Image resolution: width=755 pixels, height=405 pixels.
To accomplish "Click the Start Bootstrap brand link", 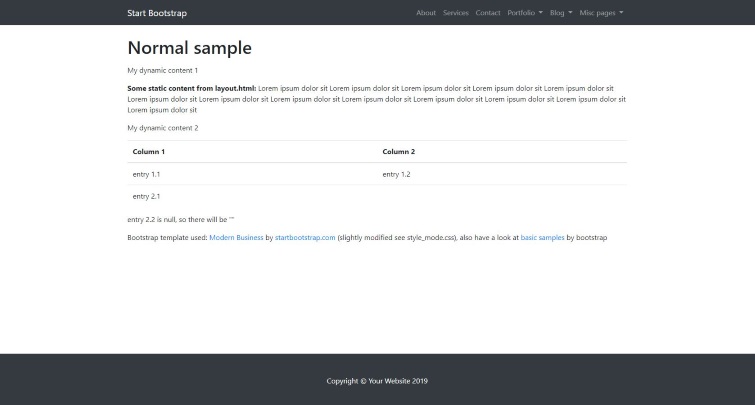I will coord(157,13).
